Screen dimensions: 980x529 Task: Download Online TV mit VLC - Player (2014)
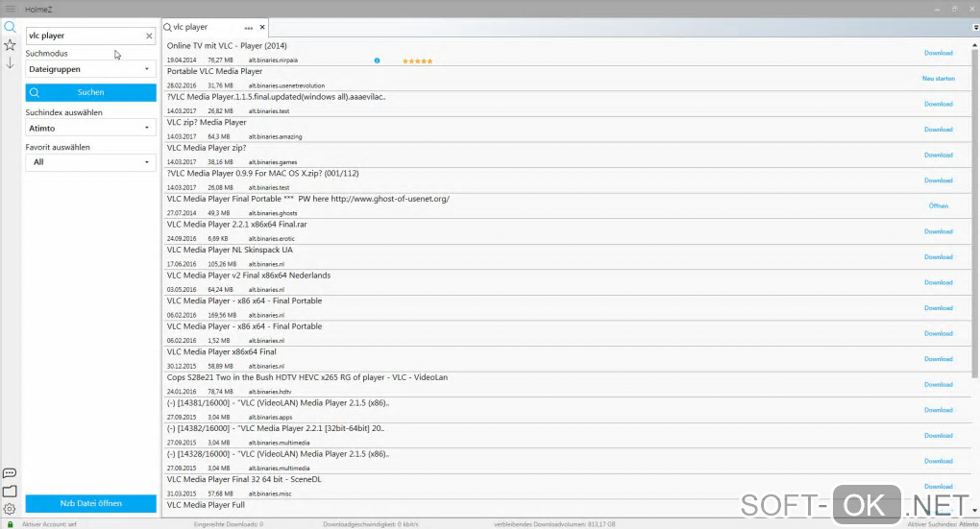coord(938,53)
